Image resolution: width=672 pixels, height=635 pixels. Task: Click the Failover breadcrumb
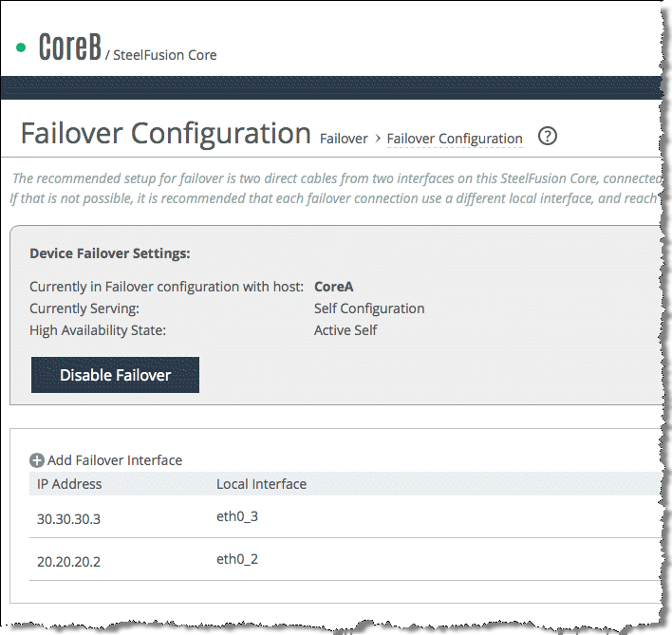point(344,139)
